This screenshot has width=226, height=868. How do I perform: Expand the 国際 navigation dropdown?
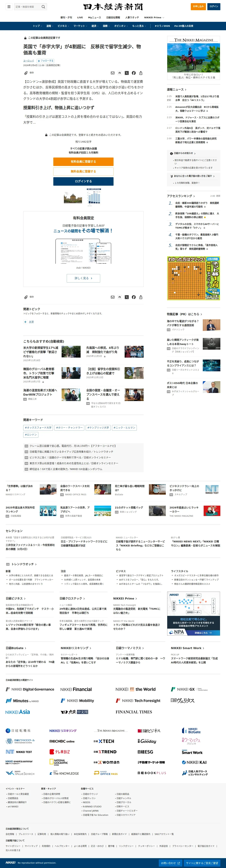[106, 26]
